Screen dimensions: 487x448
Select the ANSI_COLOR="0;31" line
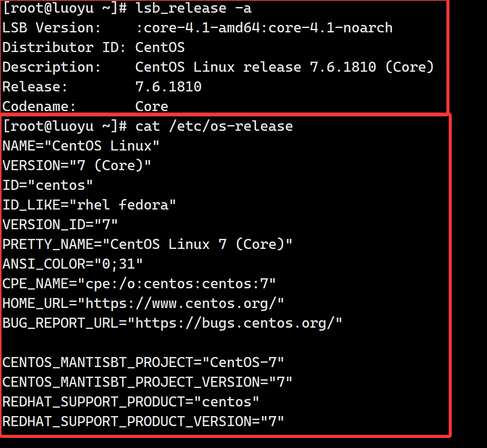click(x=72, y=264)
